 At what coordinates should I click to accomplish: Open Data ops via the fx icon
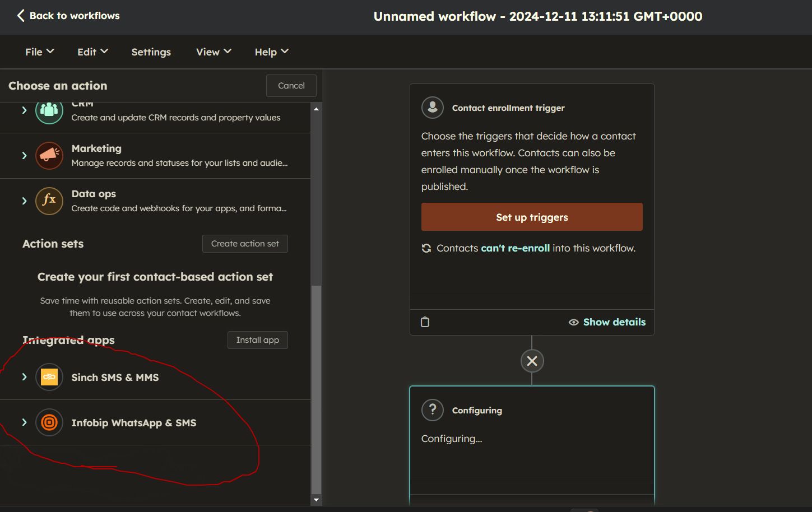[x=49, y=201]
